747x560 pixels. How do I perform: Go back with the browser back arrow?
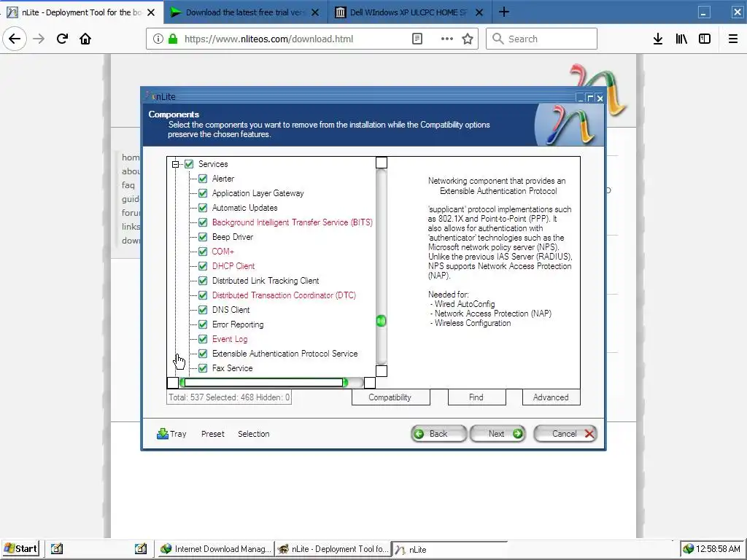pos(15,39)
